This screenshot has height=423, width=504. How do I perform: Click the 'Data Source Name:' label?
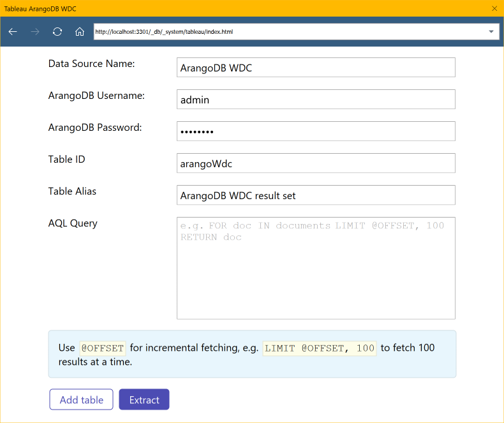coord(92,64)
